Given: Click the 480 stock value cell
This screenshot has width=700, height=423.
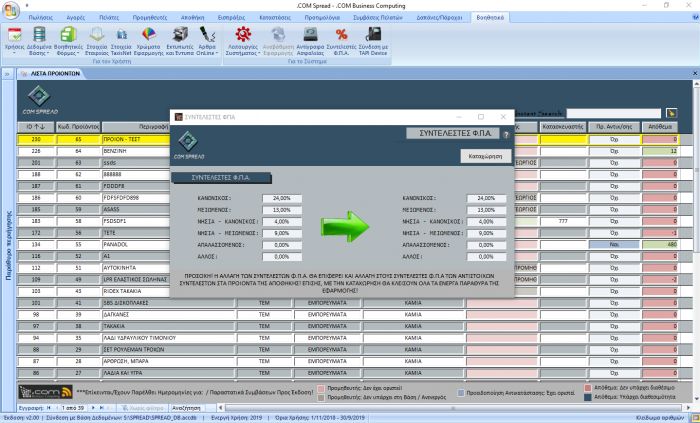Looking at the screenshot, I should (x=660, y=245).
